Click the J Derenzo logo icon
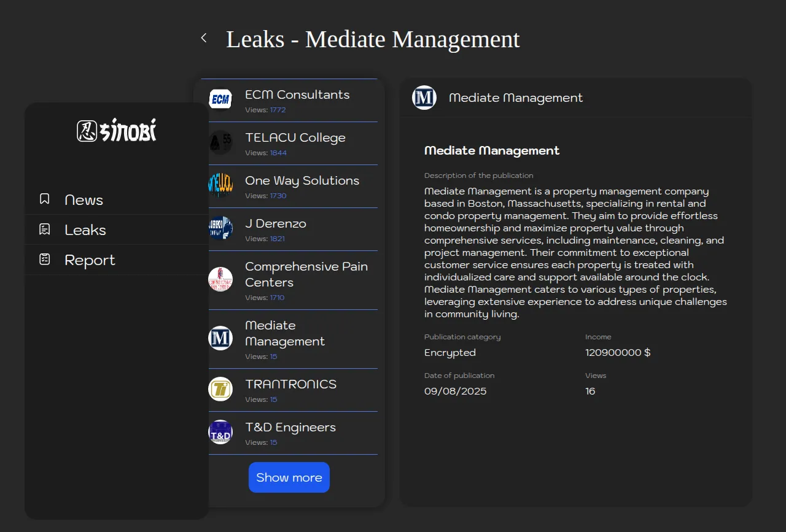Screen dimensions: 786x532 pyautogui.click(x=220, y=228)
